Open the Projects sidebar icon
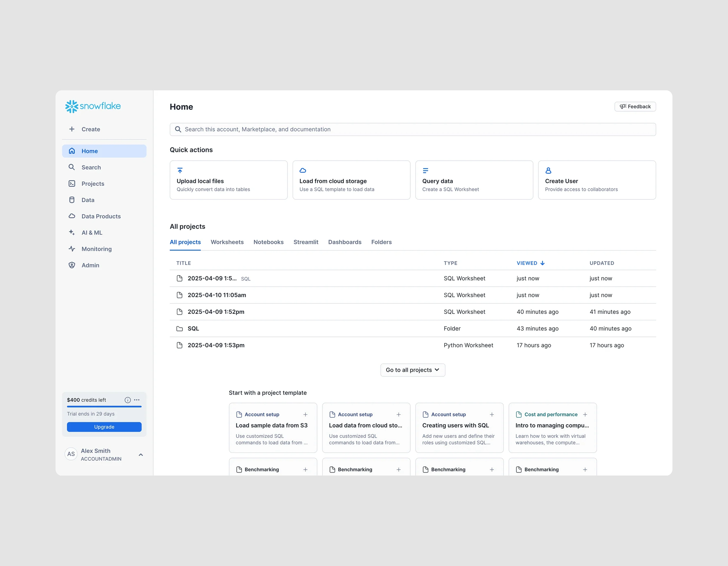 coord(72,184)
